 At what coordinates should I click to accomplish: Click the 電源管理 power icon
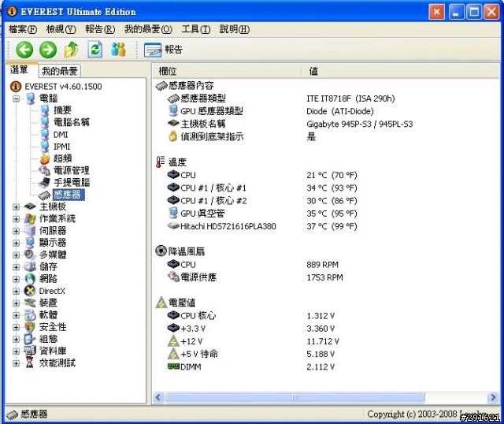(x=44, y=170)
